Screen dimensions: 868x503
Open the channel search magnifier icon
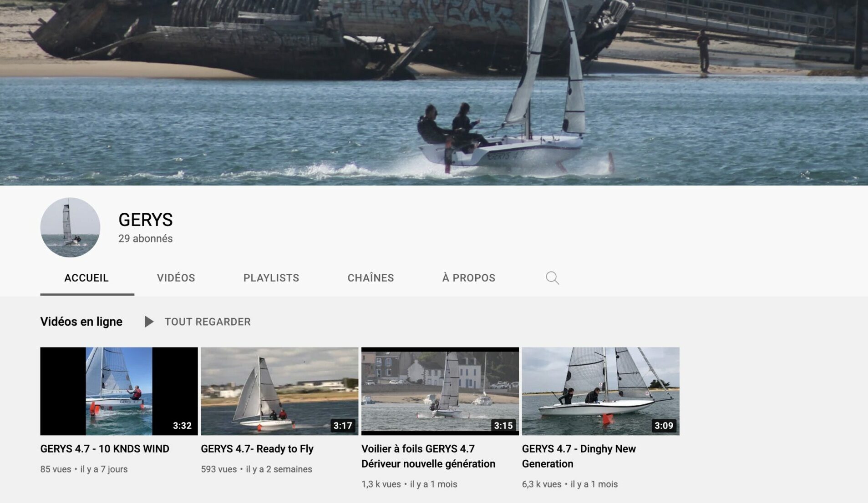pyautogui.click(x=552, y=278)
